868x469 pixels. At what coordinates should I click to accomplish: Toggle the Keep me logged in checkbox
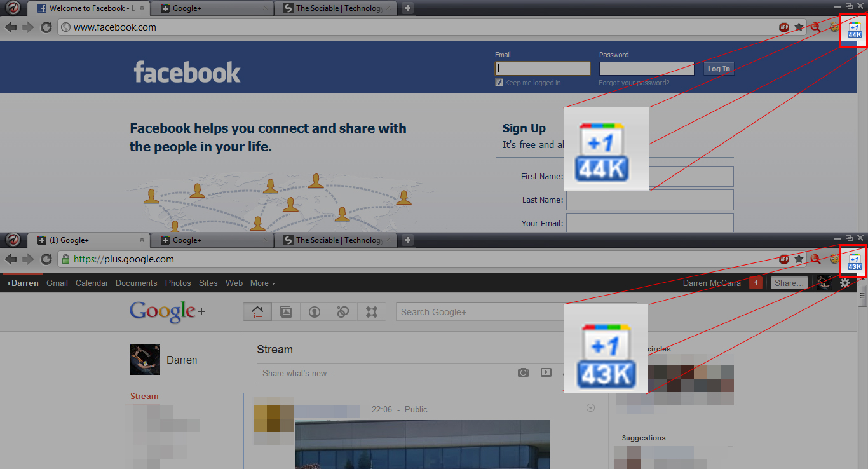pos(499,83)
